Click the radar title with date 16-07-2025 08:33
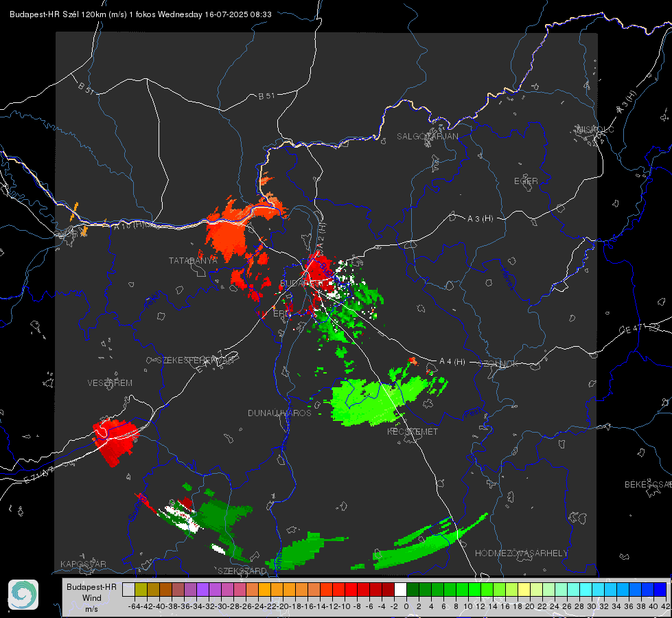This screenshot has height=618, width=672. pos(141,14)
